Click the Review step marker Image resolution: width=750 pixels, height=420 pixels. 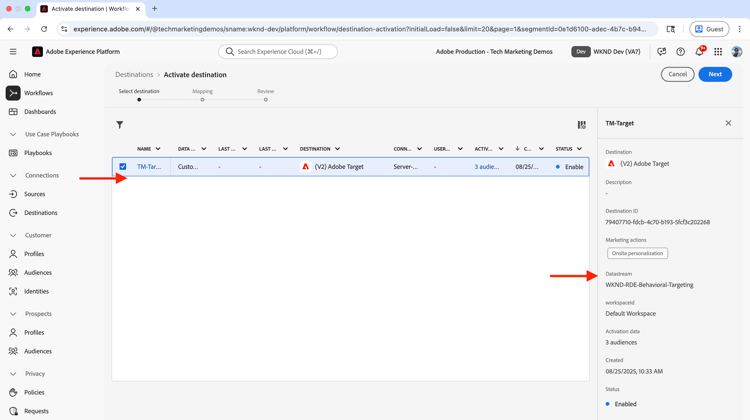[x=265, y=99]
